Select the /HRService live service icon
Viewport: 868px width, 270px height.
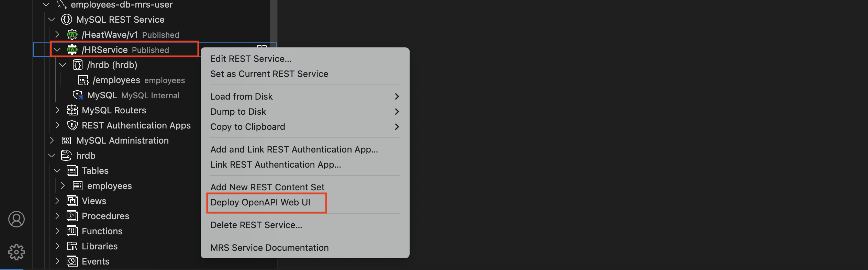[72, 49]
